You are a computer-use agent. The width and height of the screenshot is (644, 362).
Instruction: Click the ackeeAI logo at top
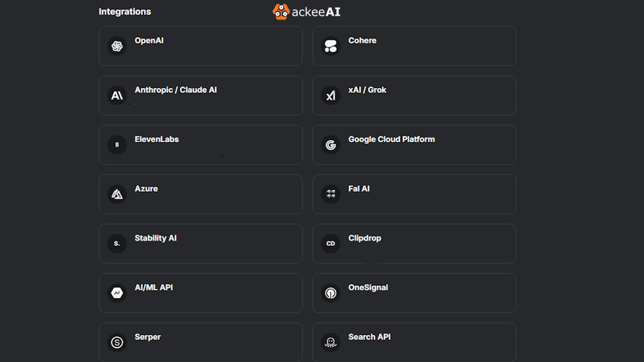point(306,12)
